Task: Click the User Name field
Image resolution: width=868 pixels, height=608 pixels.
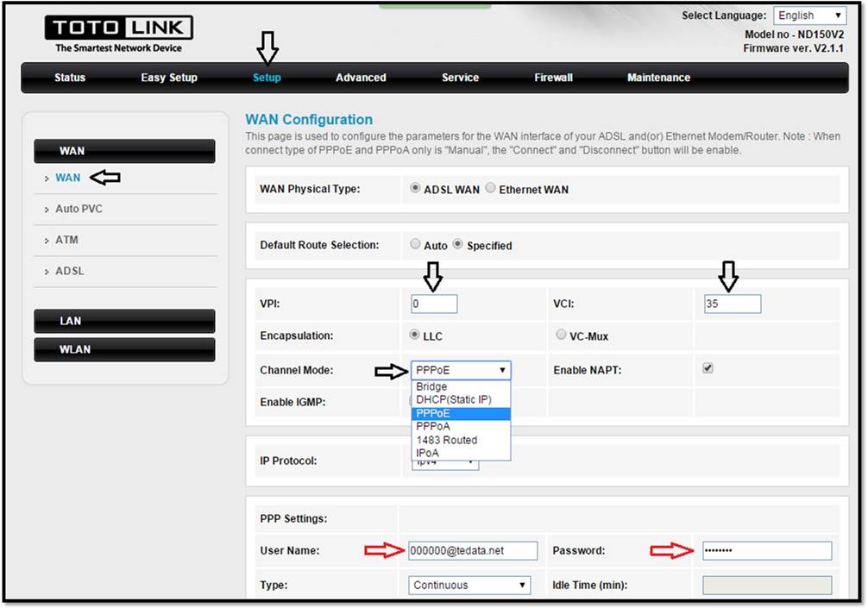Action: tap(473, 550)
